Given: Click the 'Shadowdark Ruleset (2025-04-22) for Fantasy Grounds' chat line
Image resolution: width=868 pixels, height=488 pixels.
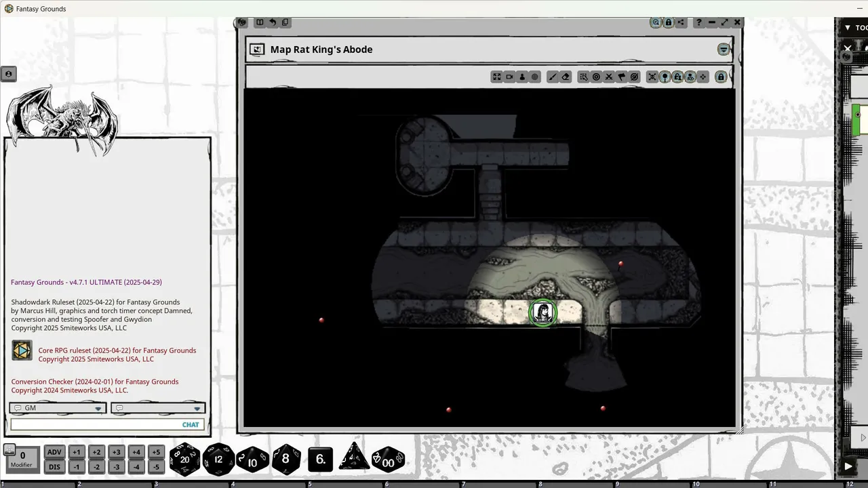Looking at the screenshot, I should [x=96, y=302].
